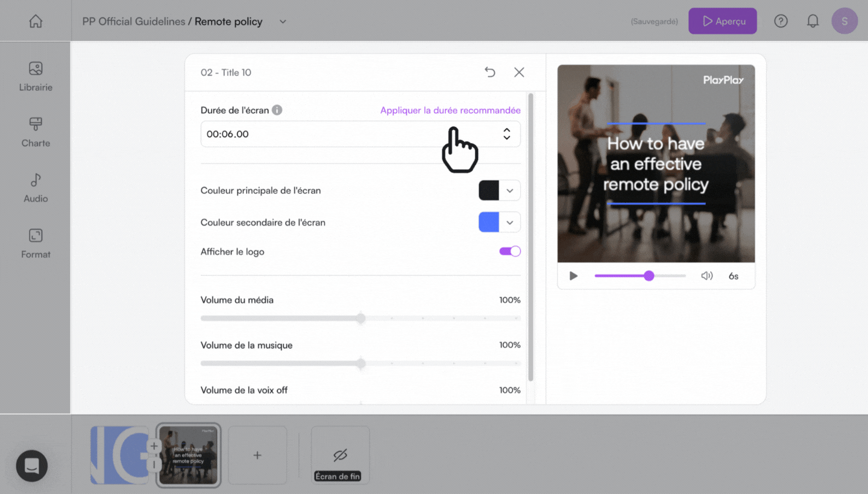
Task: Mute the preview with the speaker icon
Action: point(707,276)
